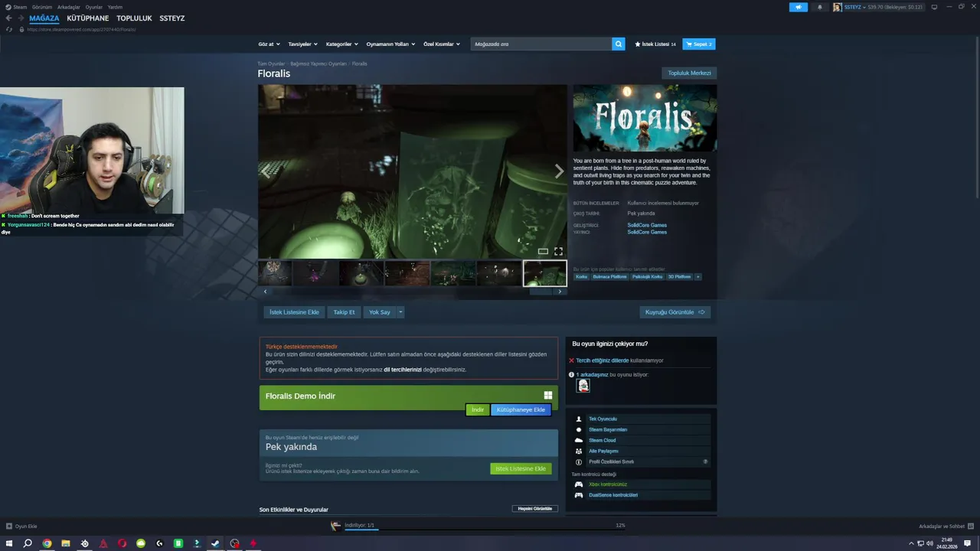Click the Psikolojik Korku tag
Image resolution: width=980 pixels, height=551 pixels.
[647, 277]
